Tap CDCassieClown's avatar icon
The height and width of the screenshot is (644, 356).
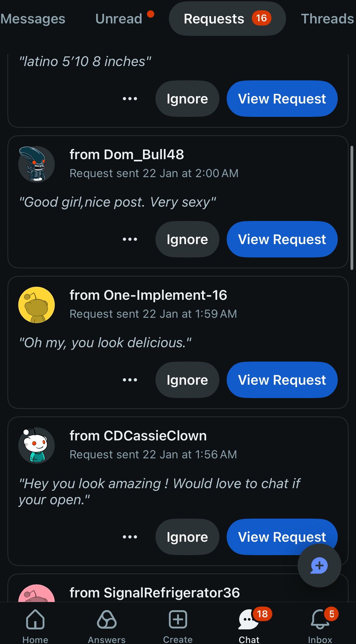pos(37,446)
